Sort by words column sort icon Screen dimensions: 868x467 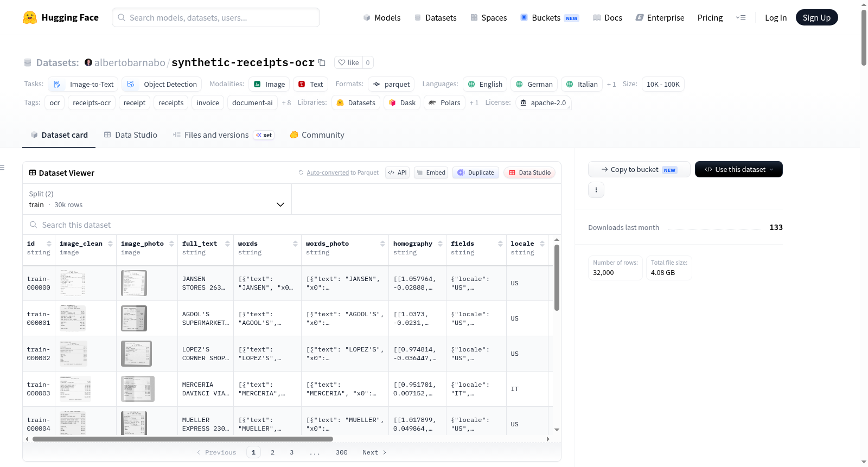click(x=295, y=244)
